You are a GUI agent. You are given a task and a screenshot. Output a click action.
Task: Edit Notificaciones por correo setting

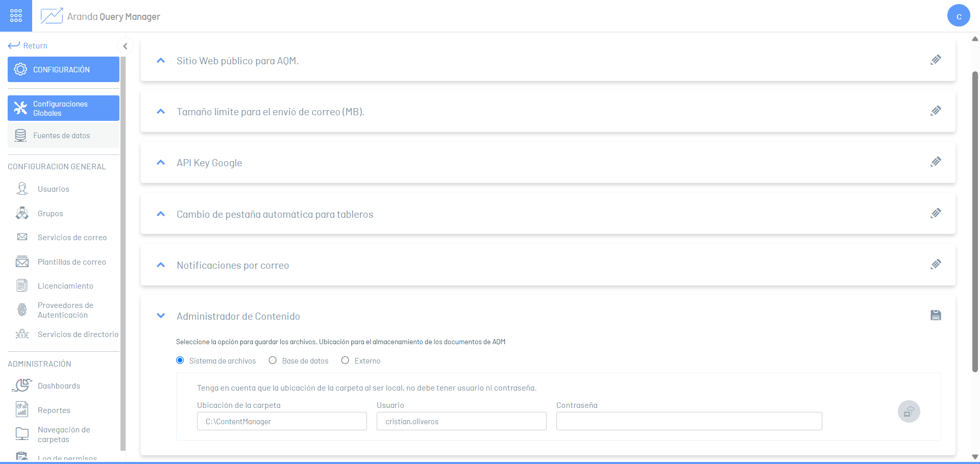coord(936,265)
